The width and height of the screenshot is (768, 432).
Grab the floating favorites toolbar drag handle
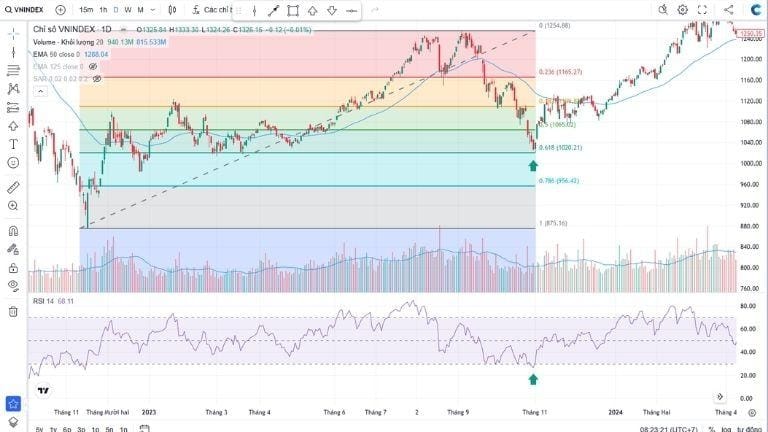(x=240, y=10)
